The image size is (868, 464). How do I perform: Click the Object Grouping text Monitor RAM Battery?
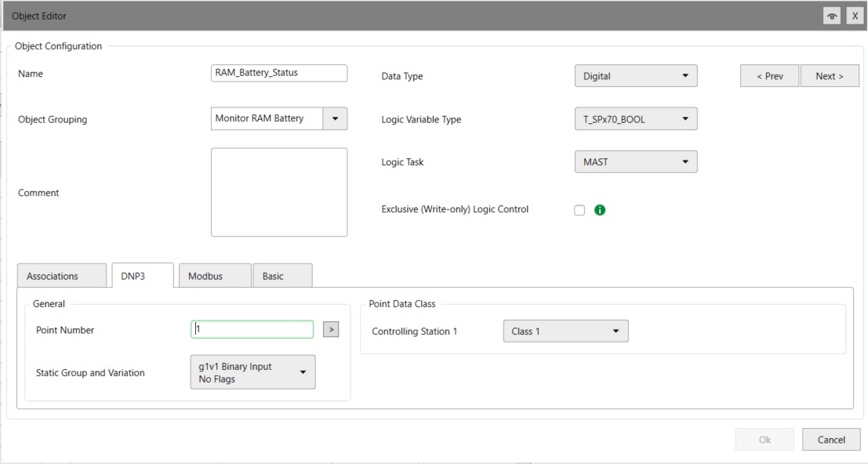point(259,118)
